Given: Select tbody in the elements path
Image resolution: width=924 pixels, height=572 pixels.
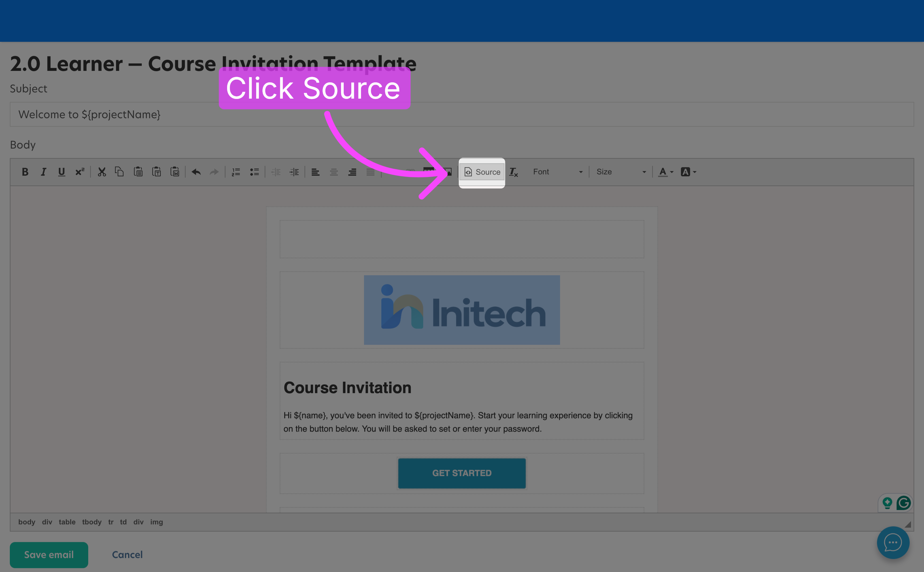Looking at the screenshot, I should click(x=91, y=522).
